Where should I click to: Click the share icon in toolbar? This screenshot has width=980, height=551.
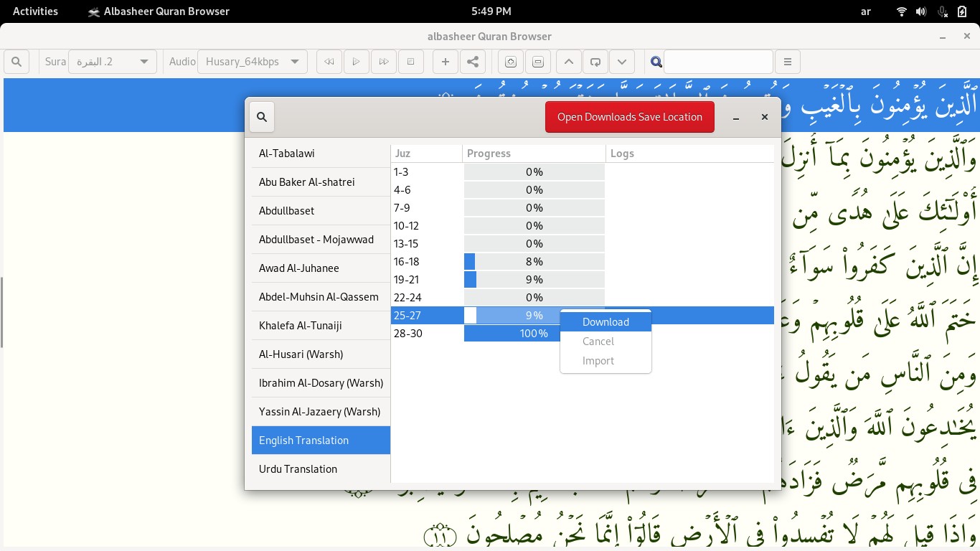tap(473, 62)
